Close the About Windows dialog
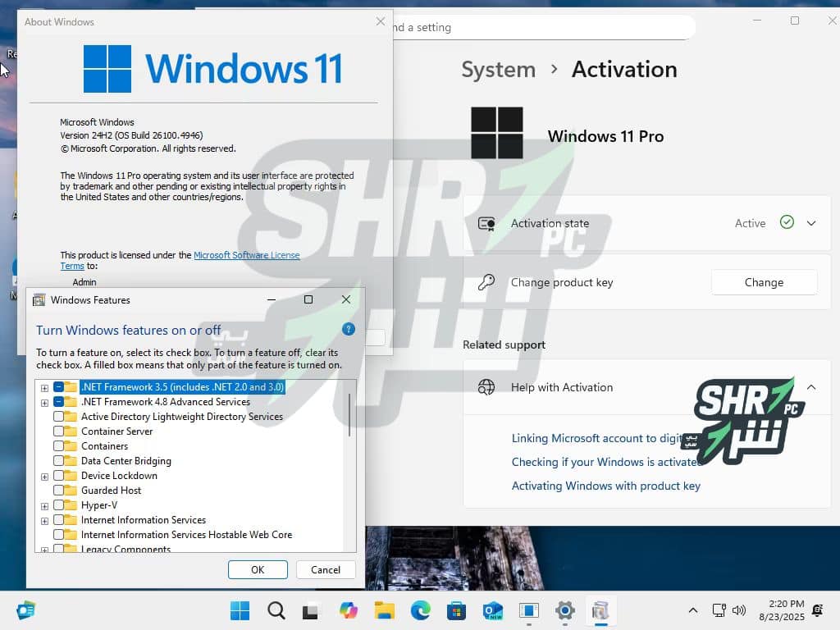This screenshot has width=840, height=630. point(381,21)
